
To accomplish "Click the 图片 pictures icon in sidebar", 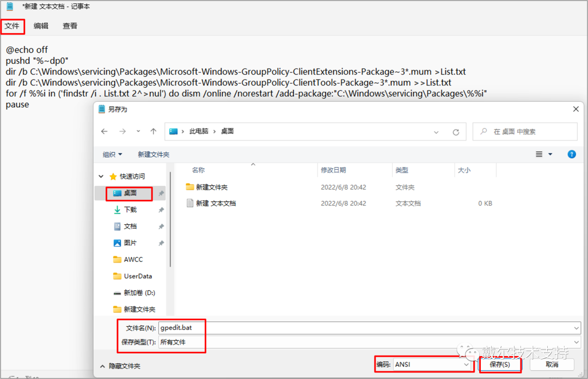I will (118, 243).
